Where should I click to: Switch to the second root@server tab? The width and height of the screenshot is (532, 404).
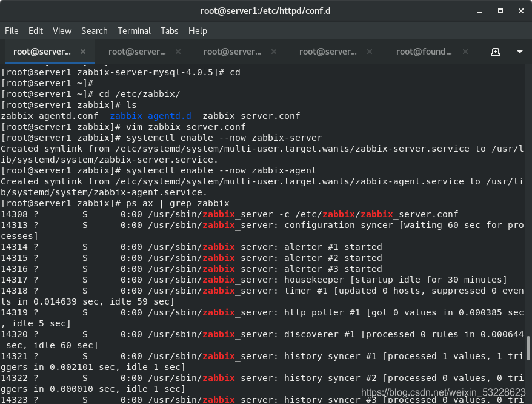tap(137, 52)
